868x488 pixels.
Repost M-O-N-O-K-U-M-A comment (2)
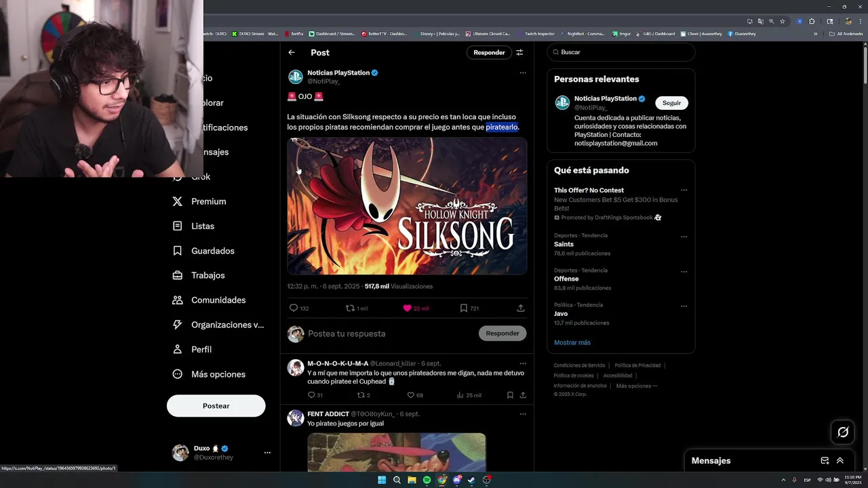(363, 395)
